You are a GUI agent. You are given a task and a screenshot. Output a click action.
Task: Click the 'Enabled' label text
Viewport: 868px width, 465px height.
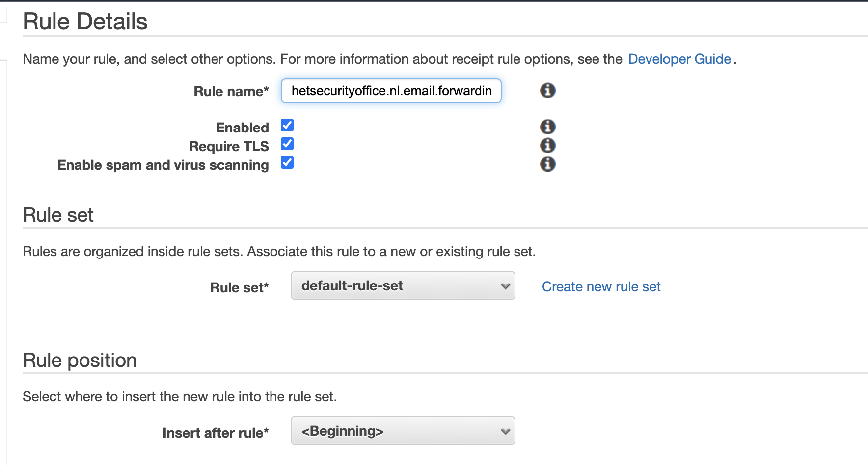243,128
